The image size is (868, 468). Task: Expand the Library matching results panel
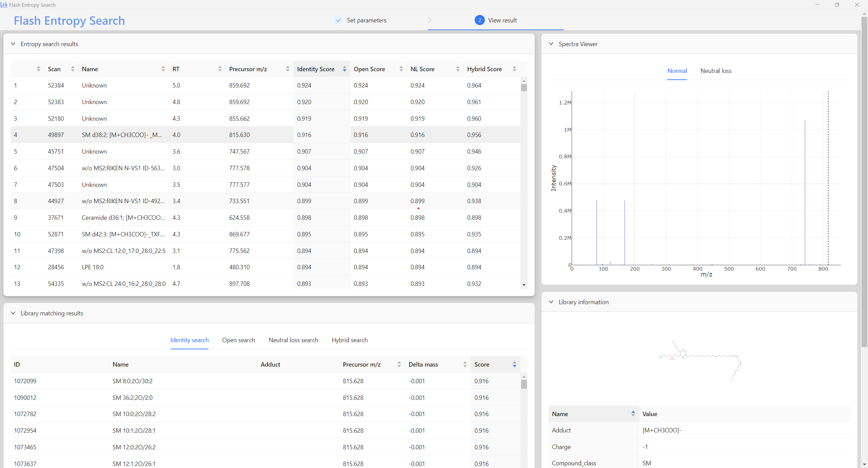pos(13,313)
